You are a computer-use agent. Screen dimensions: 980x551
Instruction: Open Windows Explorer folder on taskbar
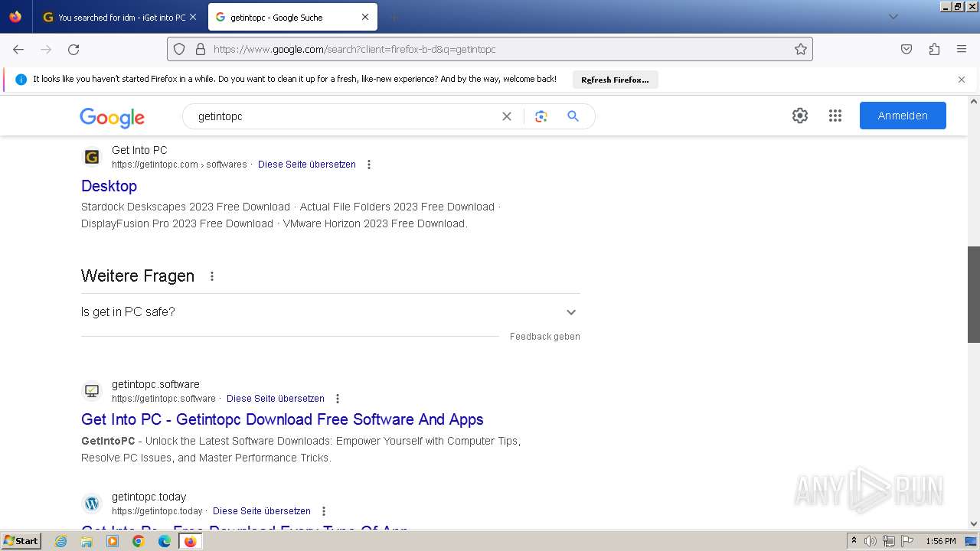coord(87,541)
